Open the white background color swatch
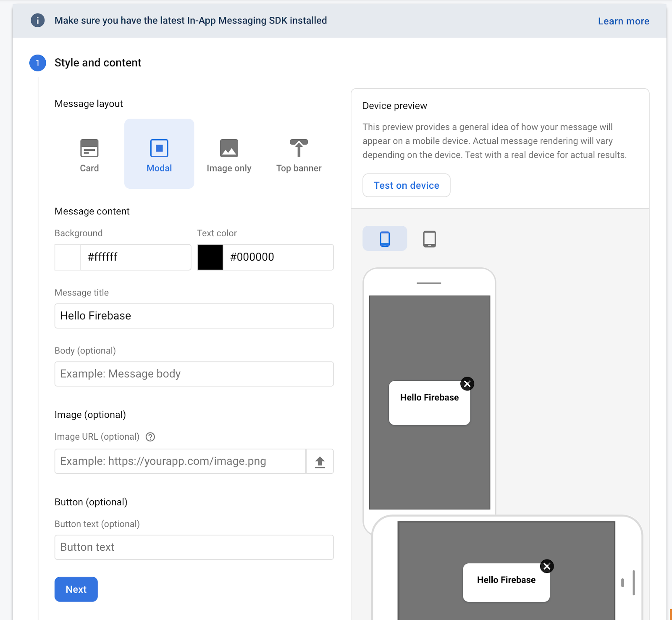 (x=68, y=257)
